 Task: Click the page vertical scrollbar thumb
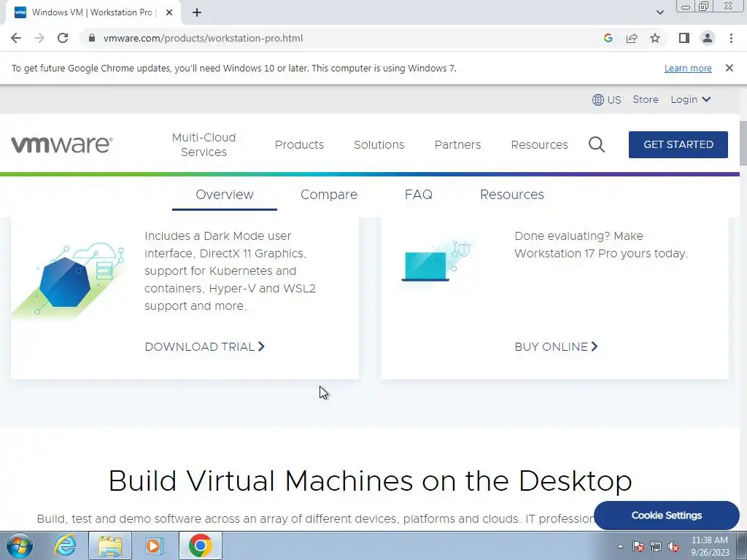[743, 144]
